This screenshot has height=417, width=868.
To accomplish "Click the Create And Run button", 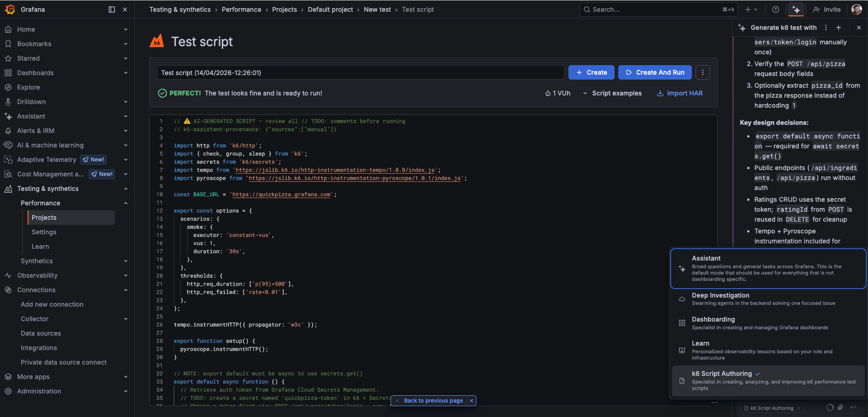I will (x=654, y=72).
